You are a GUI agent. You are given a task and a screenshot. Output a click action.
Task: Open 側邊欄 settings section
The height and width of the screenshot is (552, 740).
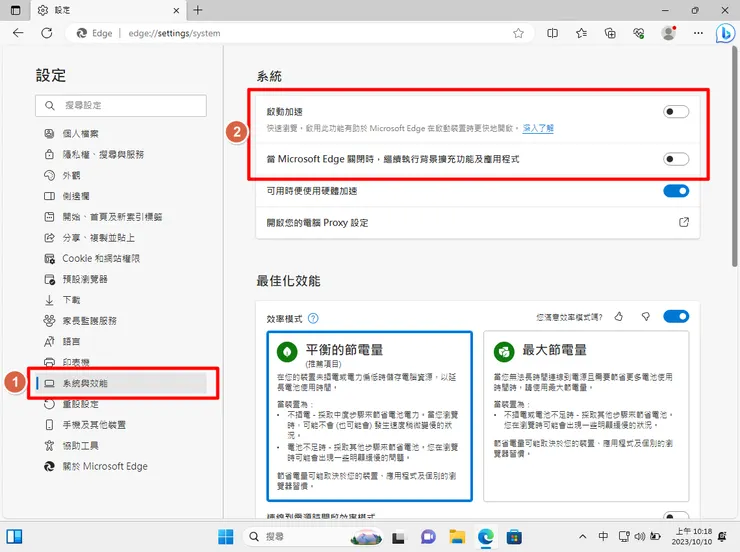click(x=76, y=196)
